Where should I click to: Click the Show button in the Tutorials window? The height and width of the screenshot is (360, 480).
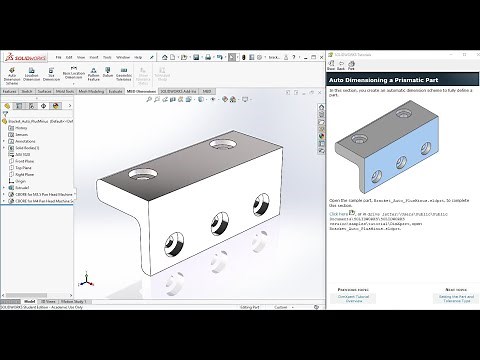pos(331,65)
